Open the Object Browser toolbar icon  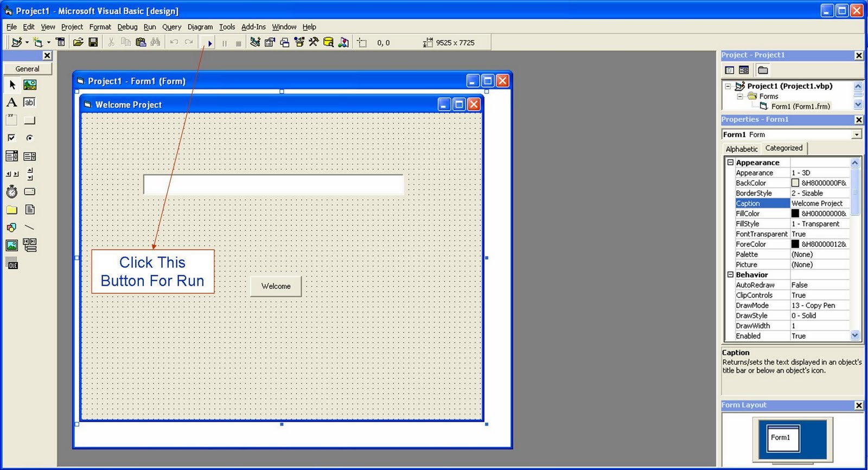point(299,42)
